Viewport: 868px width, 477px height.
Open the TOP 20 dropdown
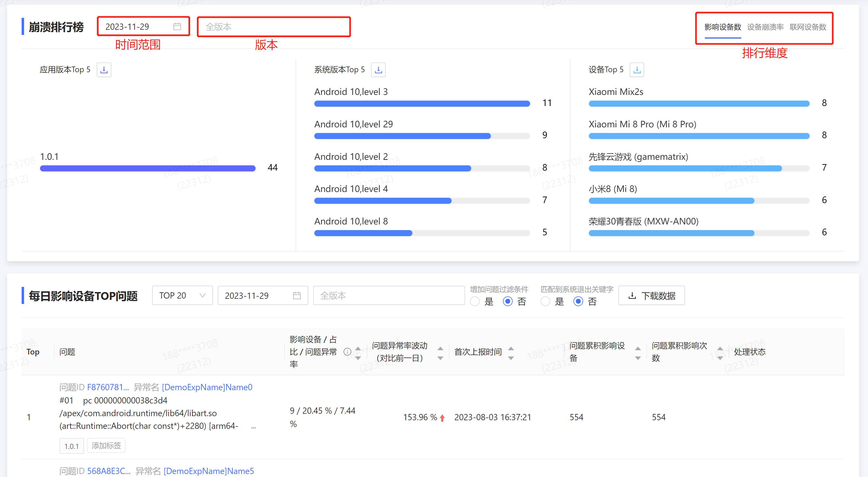click(x=182, y=296)
